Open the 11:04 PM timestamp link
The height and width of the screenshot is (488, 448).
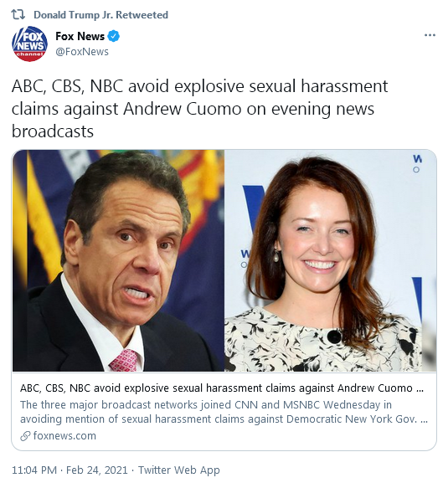click(34, 470)
